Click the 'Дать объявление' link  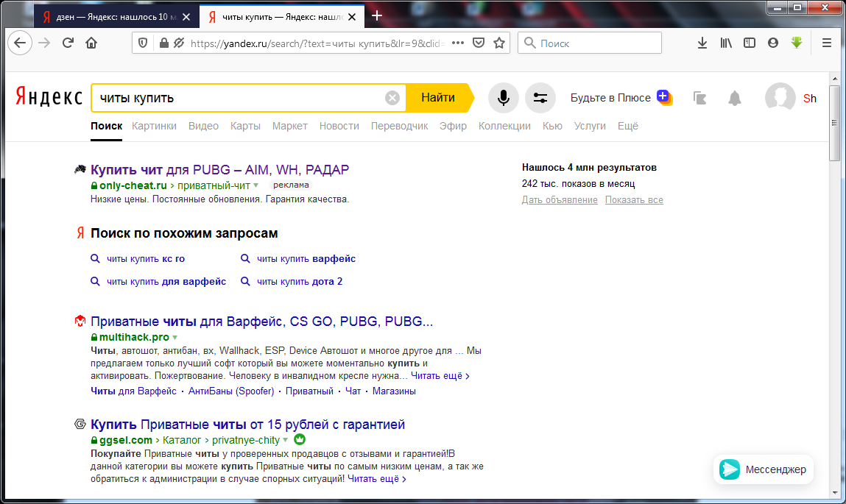pyautogui.click(x=560, y=200)
